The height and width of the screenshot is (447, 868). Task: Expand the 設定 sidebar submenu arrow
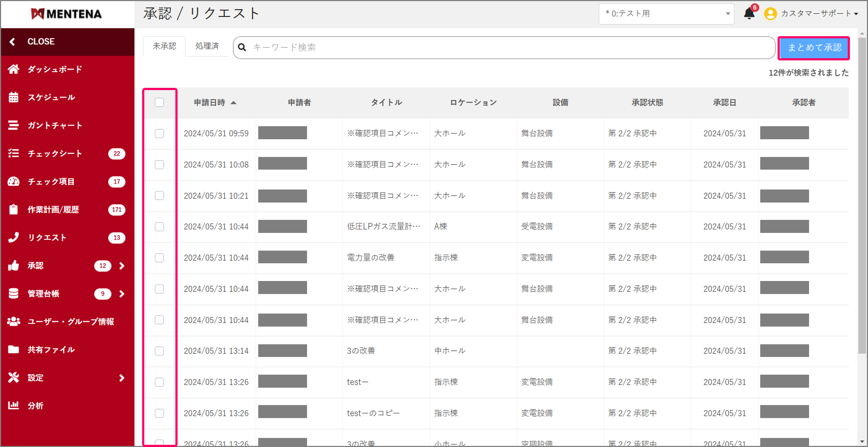click(x=122, y=378)
